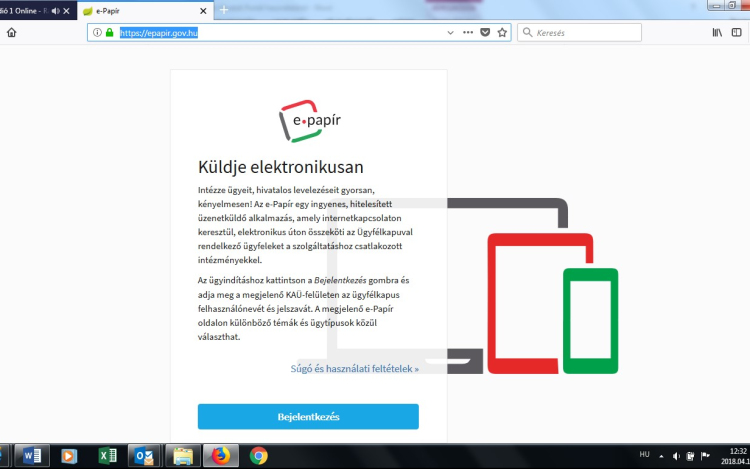Click the Bejelentkezés button
Viewport: 750px width, 469px height.
(308, 416)
